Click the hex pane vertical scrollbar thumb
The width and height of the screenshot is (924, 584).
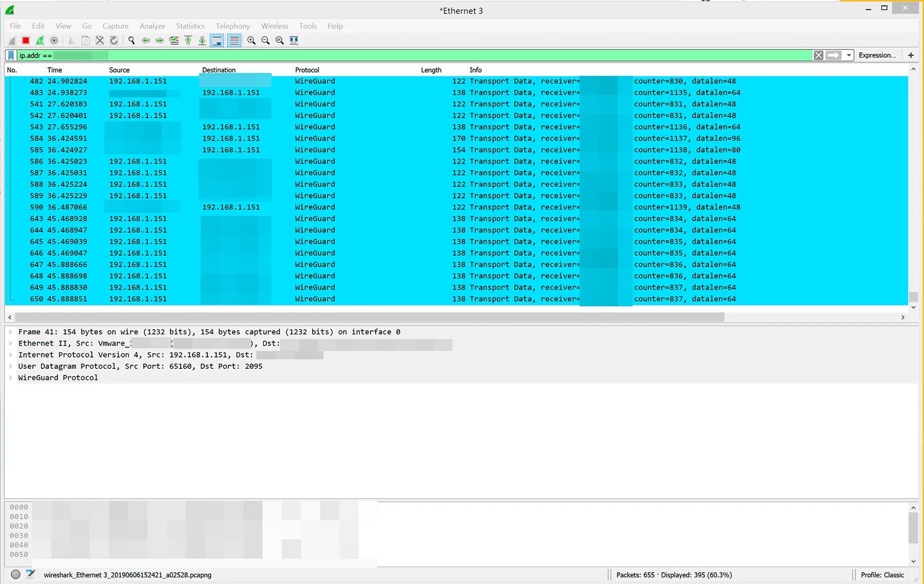(x=913, y=528)
